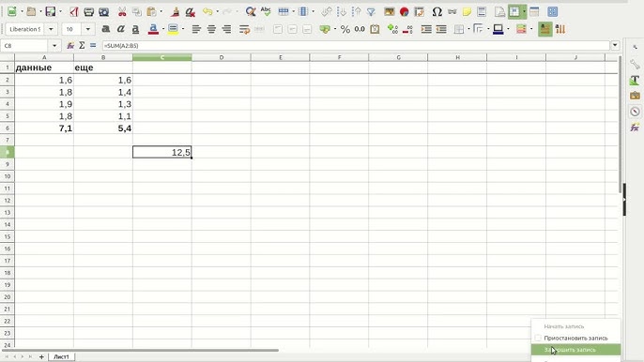Select cell with value 7,1
The height and width of the screenshot is (362, 644).
pyautogui.click(x=44, y=128)
